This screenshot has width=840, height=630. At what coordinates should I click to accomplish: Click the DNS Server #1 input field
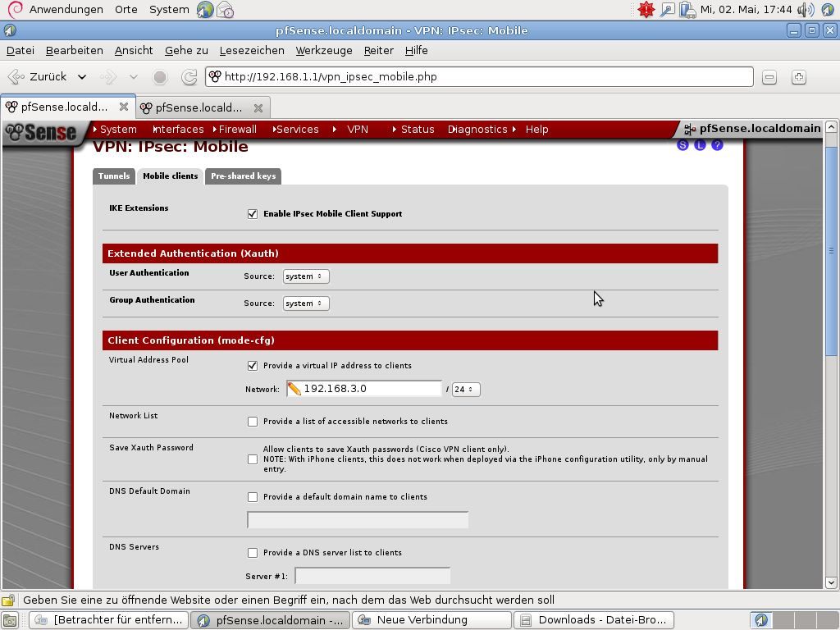tap(372, 576)
